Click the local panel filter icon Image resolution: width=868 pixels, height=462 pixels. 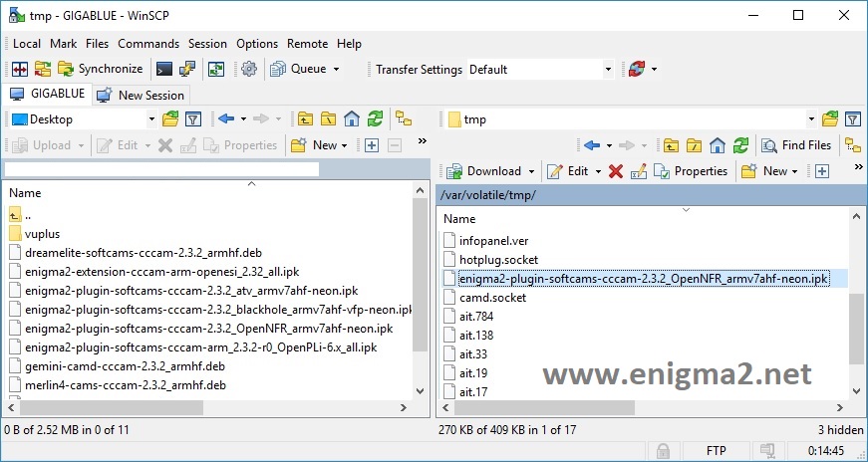pyautogui.click(x=192, y=118)
